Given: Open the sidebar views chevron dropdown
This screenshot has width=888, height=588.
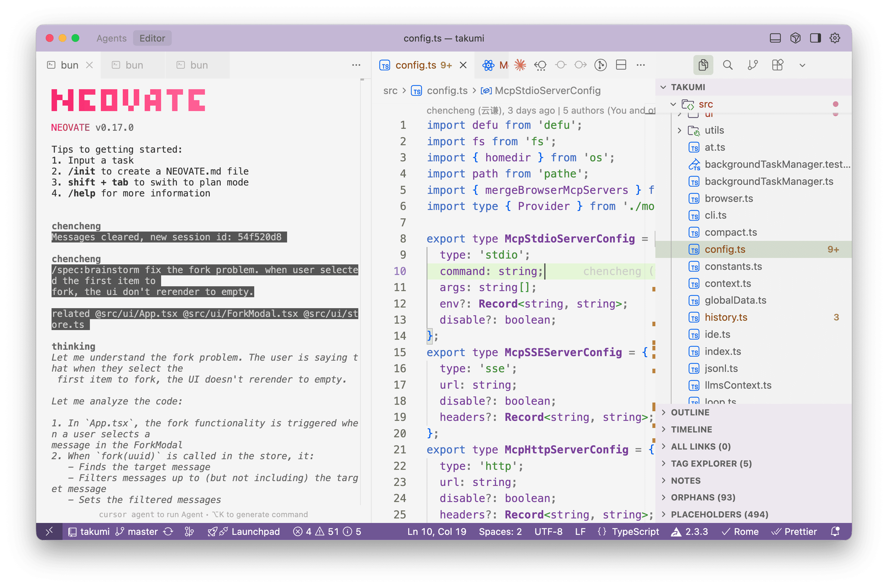Looking at the screenshot, I should pos(802,65).
